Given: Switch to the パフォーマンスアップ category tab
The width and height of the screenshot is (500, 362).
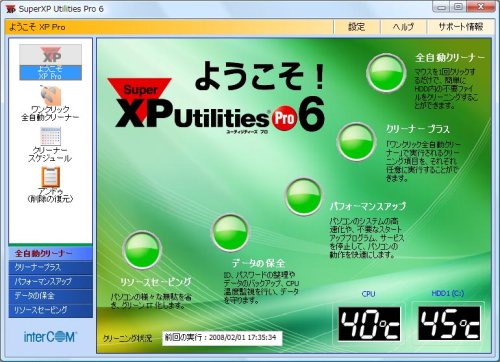Looking at the screenshot, I should coord(51,282).
